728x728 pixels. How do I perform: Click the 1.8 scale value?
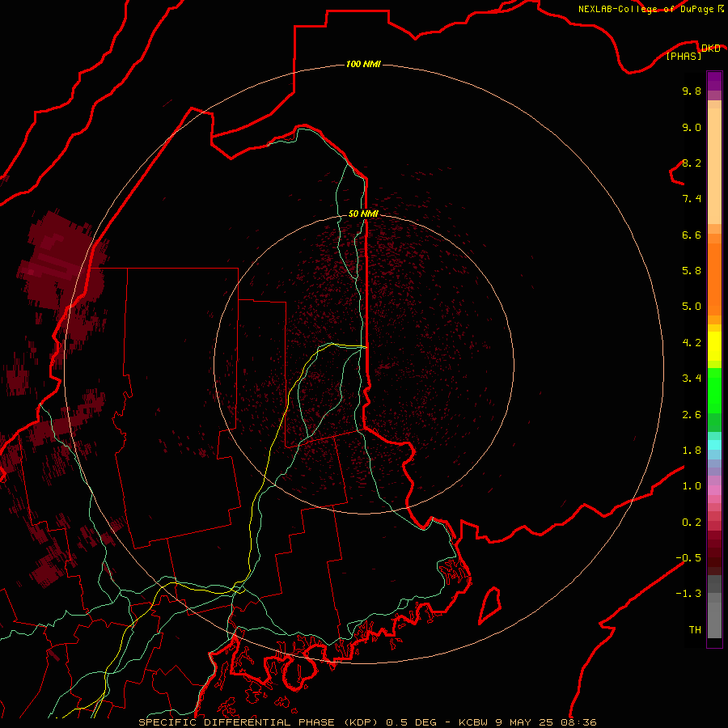click(692, 451)
